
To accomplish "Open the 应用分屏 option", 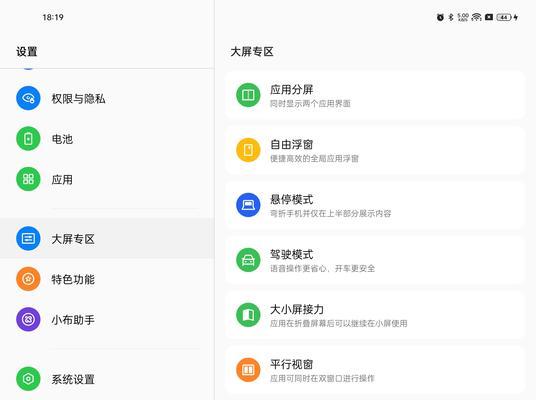I will point(375,95).
